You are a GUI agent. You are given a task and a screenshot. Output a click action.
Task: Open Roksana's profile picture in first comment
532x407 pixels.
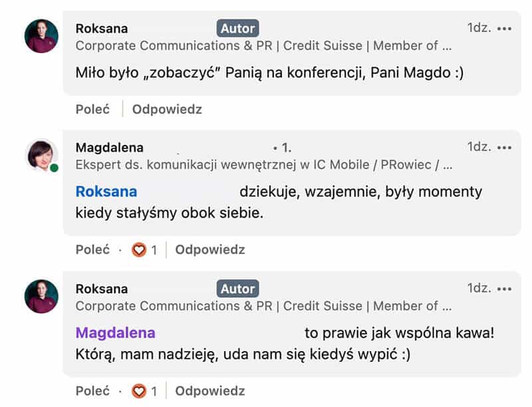(41, 36)
